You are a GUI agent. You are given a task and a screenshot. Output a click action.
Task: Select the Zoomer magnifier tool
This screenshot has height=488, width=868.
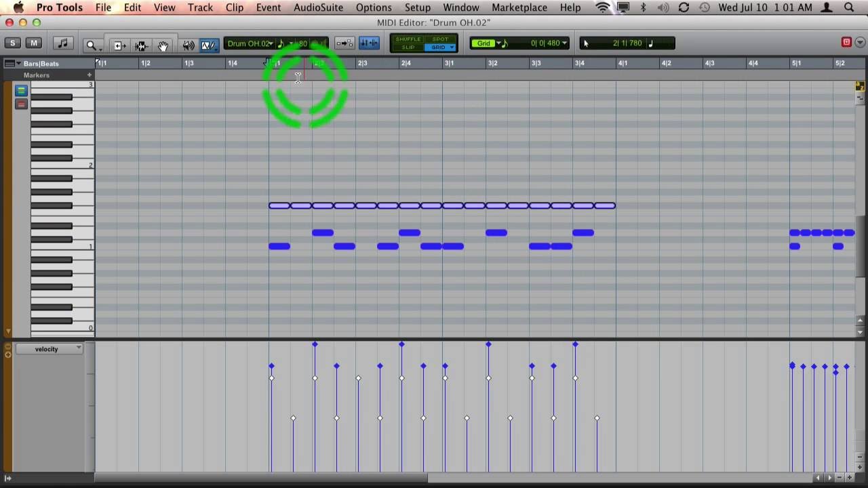[x=92, y=45]
